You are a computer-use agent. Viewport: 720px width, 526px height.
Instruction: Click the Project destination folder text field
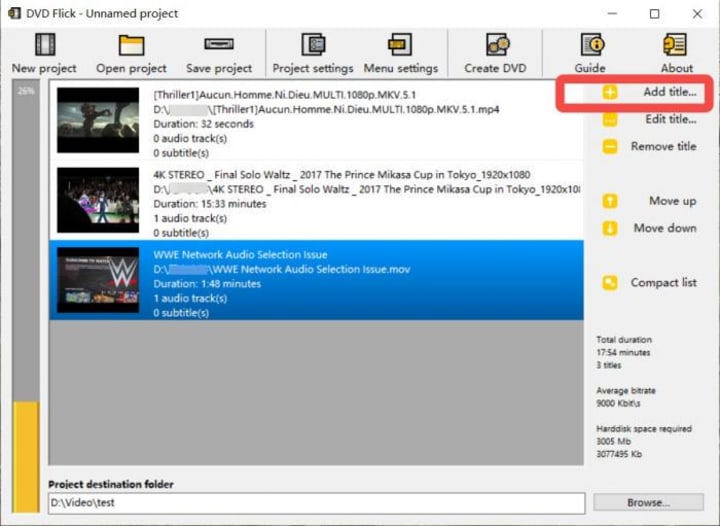[316, 503]
